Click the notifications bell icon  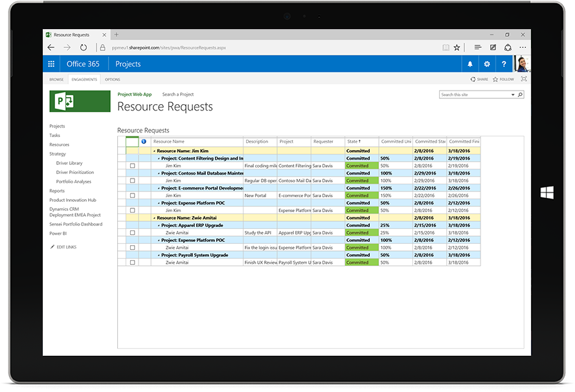pyautogui.click(x=470, y=63)
